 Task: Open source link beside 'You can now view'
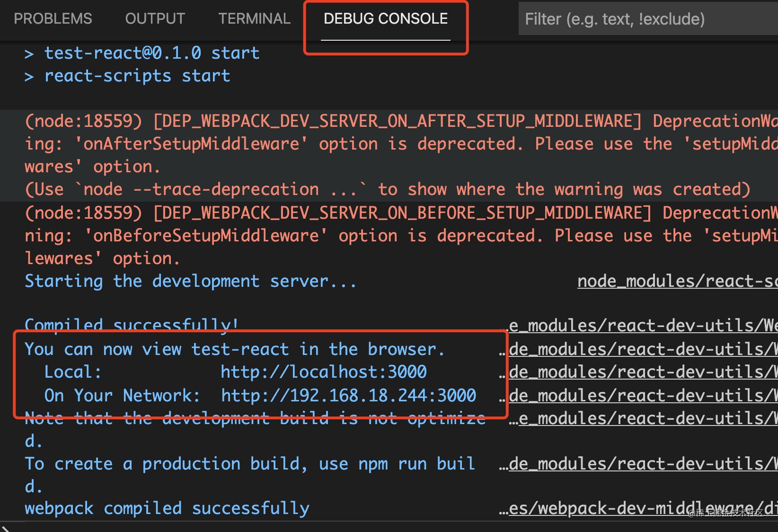coord(643,349)
